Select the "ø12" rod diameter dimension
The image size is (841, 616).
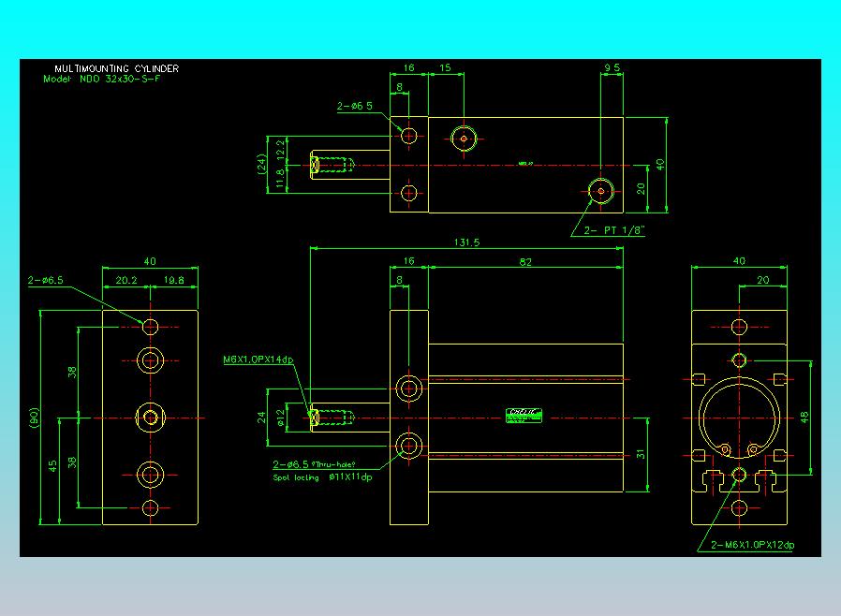[x=280, y=418]
